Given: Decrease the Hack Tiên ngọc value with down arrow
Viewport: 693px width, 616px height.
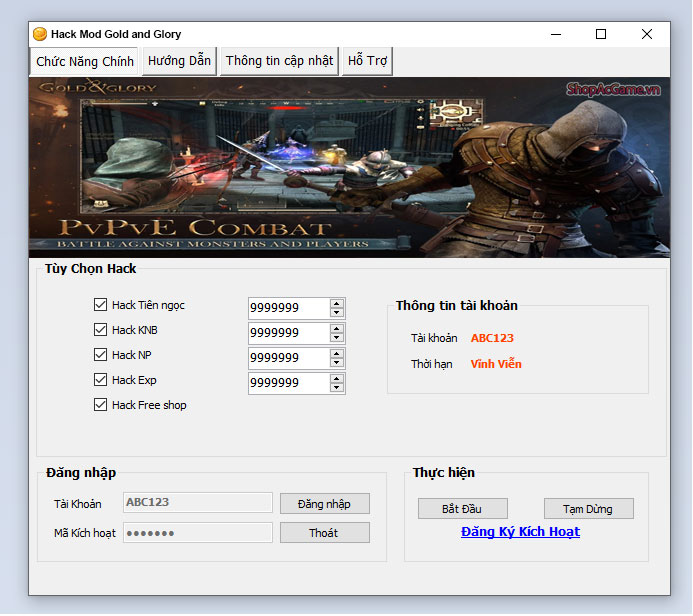Looking at the screenshot, I should [x=336, y=312].
